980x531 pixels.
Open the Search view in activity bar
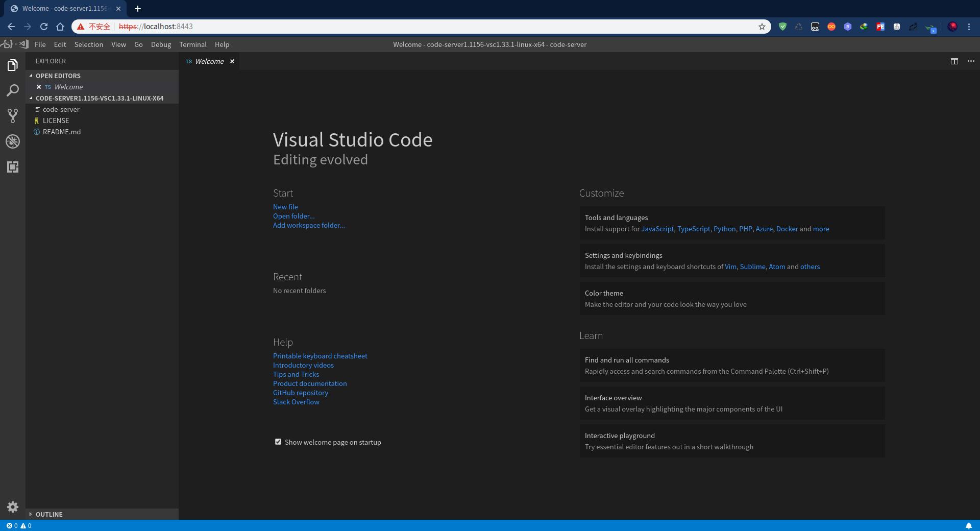pyautogui.click(x=12, y=90)
